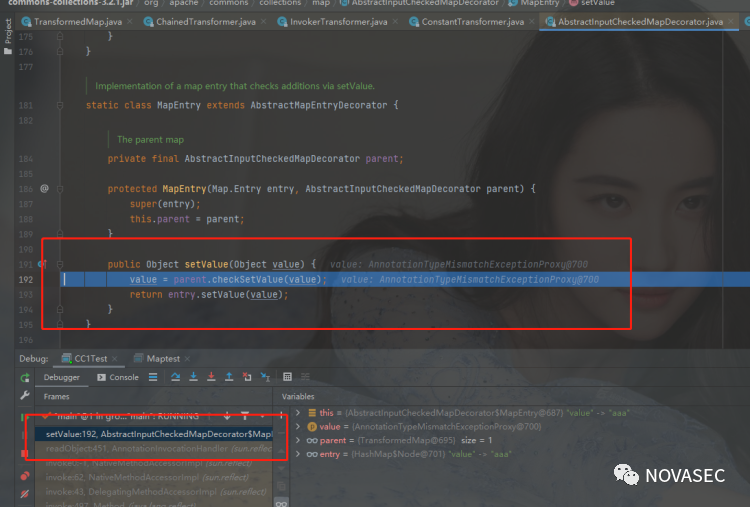Screen dimensions: 750x507
Task: Open the Debugger sub-tab
Action: point(62,377)
